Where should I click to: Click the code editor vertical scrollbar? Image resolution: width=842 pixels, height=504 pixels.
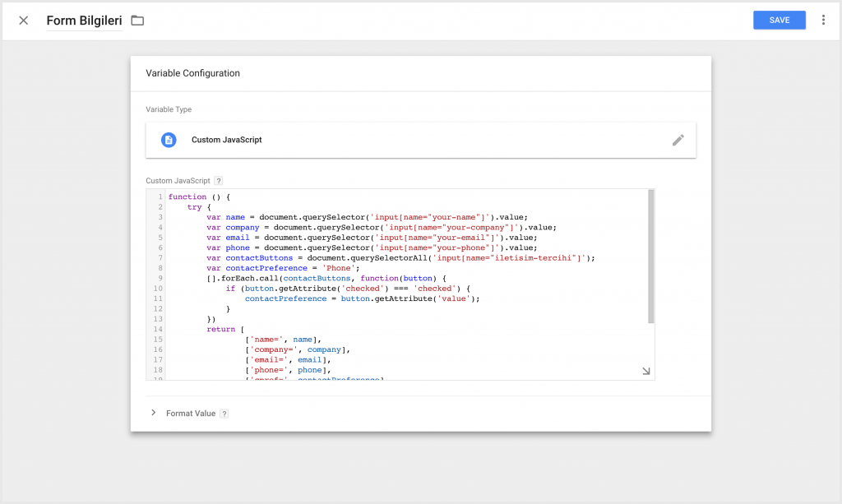tap(651, 257)
